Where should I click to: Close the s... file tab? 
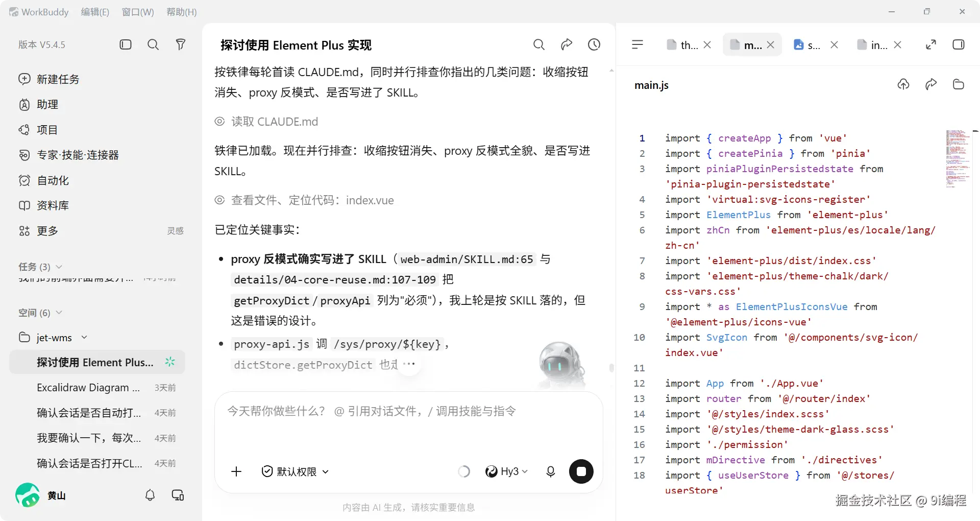pyautogui.click(x=835, y=45)
